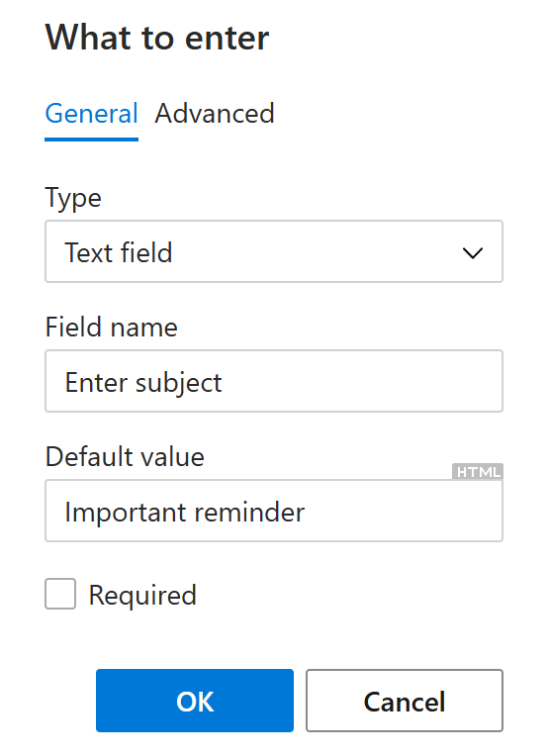Switch to the Advanced tab
548x756 pixels.
pyautogui.click(x=215, y=114)
